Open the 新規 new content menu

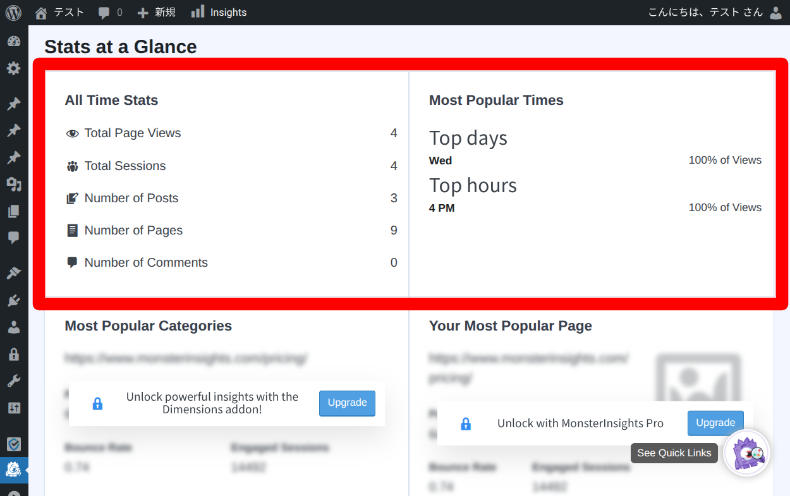click(x=155, y=12)
